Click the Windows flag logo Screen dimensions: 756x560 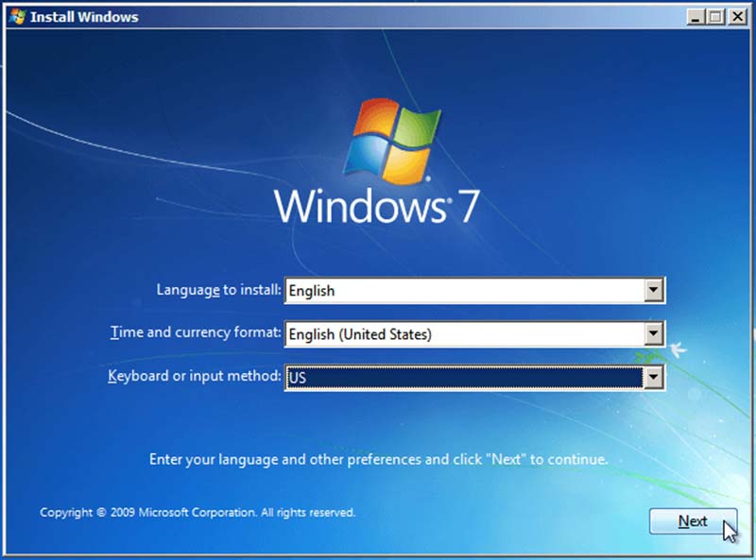tap(392, 142)
